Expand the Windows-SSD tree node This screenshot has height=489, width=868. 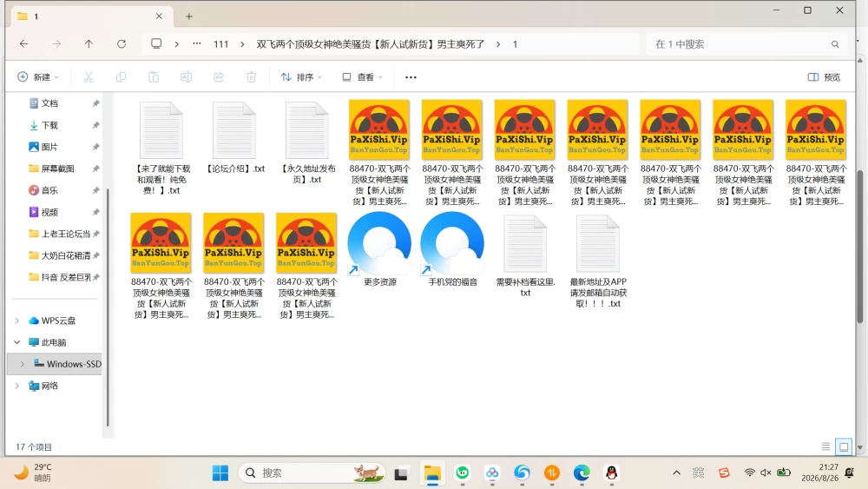[23, 364]
